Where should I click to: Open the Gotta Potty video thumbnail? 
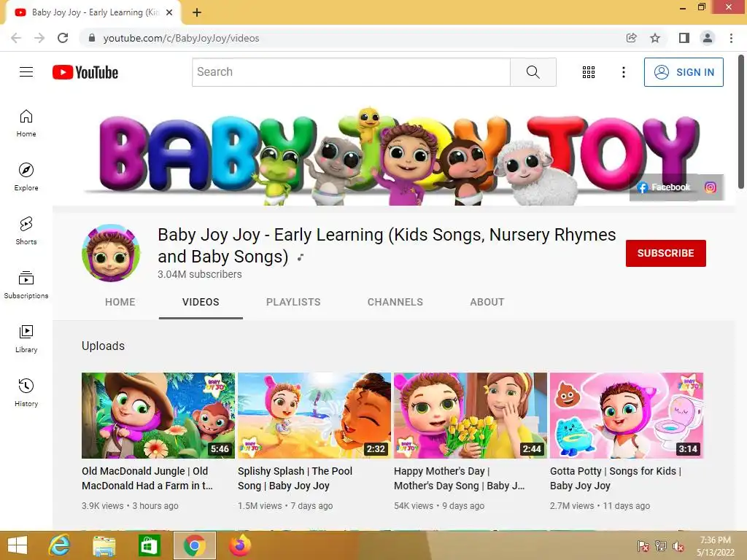(627, 416)
